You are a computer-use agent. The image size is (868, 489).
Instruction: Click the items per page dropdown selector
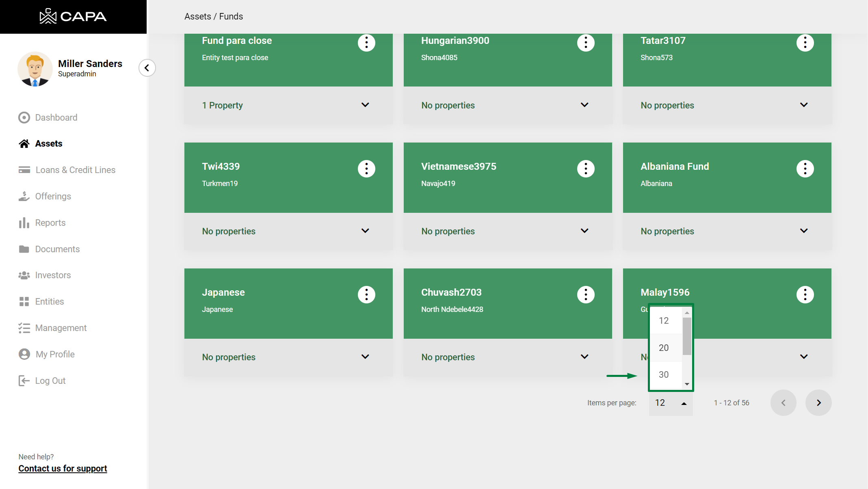tap(671, 402)
